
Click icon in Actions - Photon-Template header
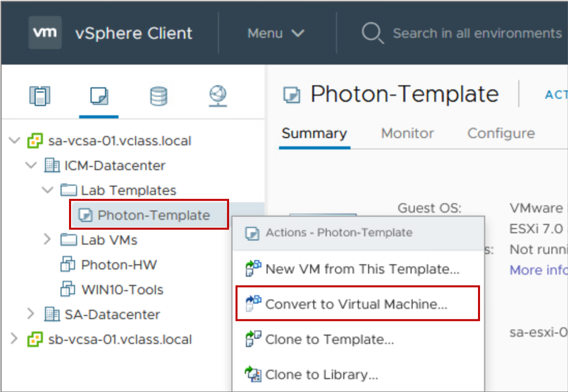(252, 233)
